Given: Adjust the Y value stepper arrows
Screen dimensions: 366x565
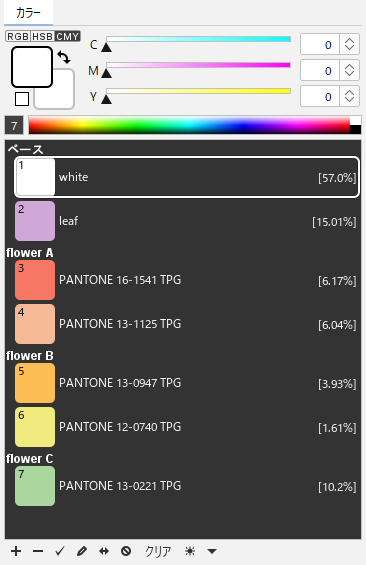Looking at the screenshot, I should (x=349, y=96).
